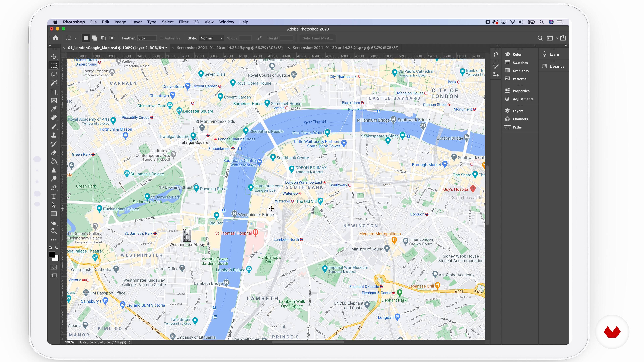This screenshot has height=362, width=644.
Task: Click the search icon in options bar
Action: pyautogui.click(x=540, y=38)
